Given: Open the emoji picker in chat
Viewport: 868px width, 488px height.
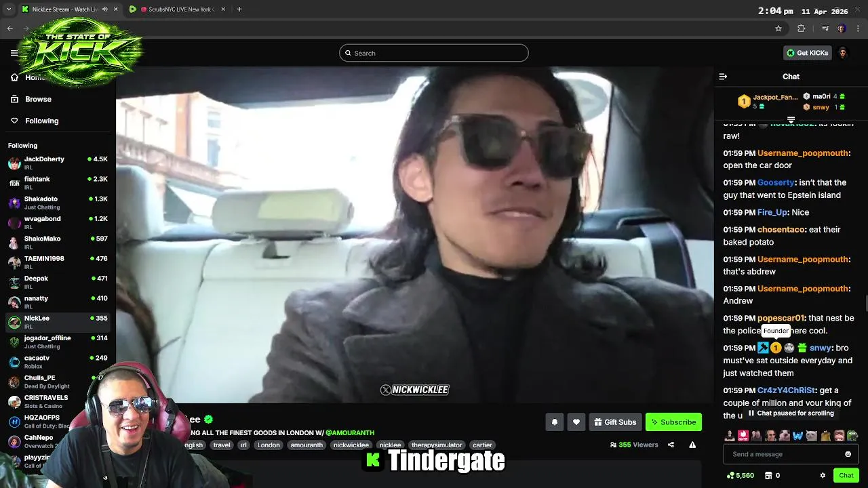Looking at the screenshot, I should [x=848, y=454].
